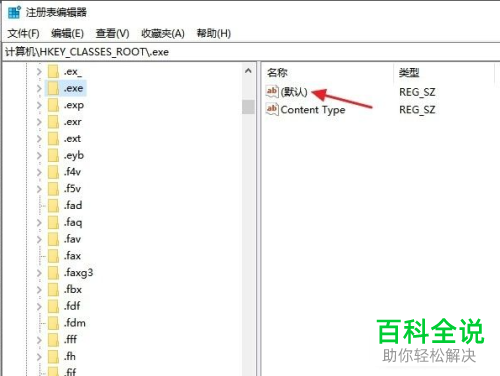Select the .faxg3 tree key label
Viewport: 500px width, 376px height.
pos(78,273)
